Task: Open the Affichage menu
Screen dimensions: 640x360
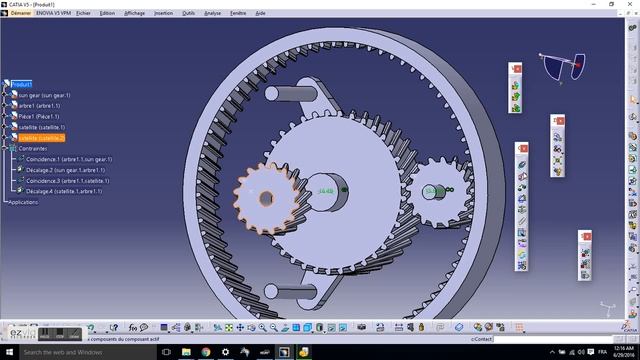Action: [134, 13]
